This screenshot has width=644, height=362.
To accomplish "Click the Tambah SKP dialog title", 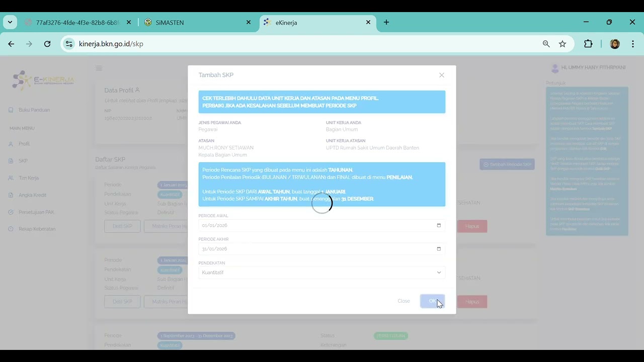I will tap(216, 75).
